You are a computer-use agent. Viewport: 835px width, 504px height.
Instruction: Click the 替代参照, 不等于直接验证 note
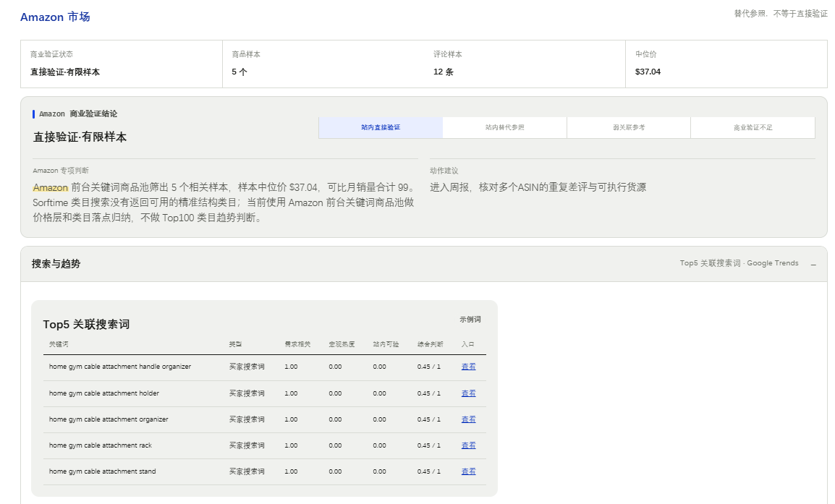pyautogui.click(x=781, y=14)
